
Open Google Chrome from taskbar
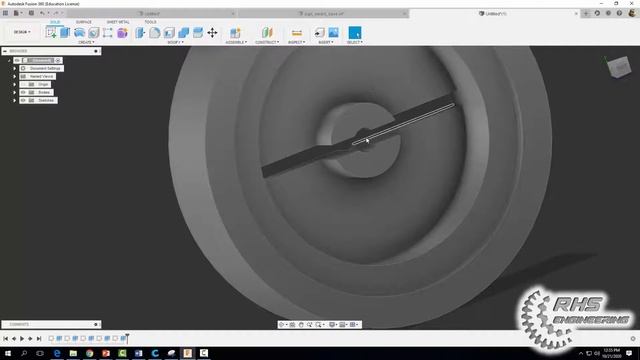[89, 353]
